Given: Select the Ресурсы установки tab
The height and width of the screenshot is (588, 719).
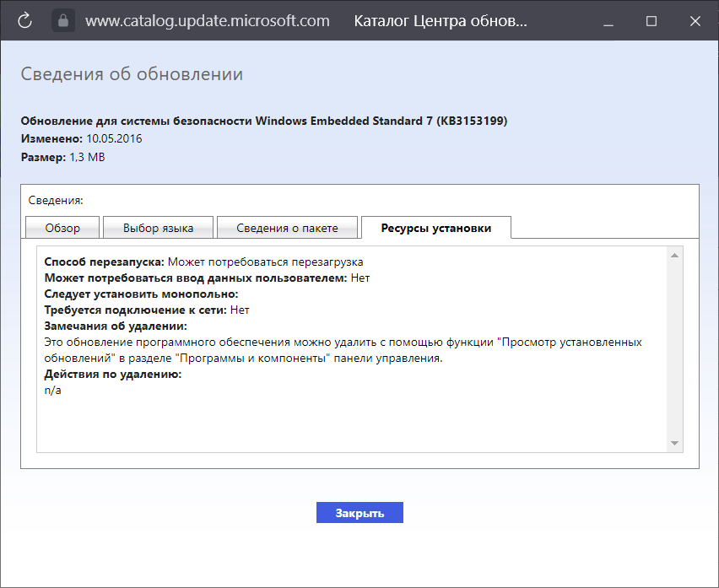Looking at the screenshot, I should (x=436, y=228).
